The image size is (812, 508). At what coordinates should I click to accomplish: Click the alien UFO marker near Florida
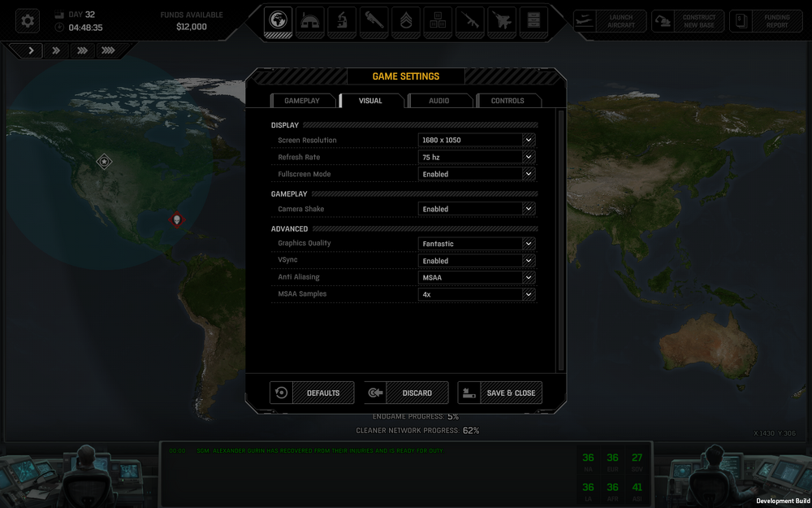[177, 219]
